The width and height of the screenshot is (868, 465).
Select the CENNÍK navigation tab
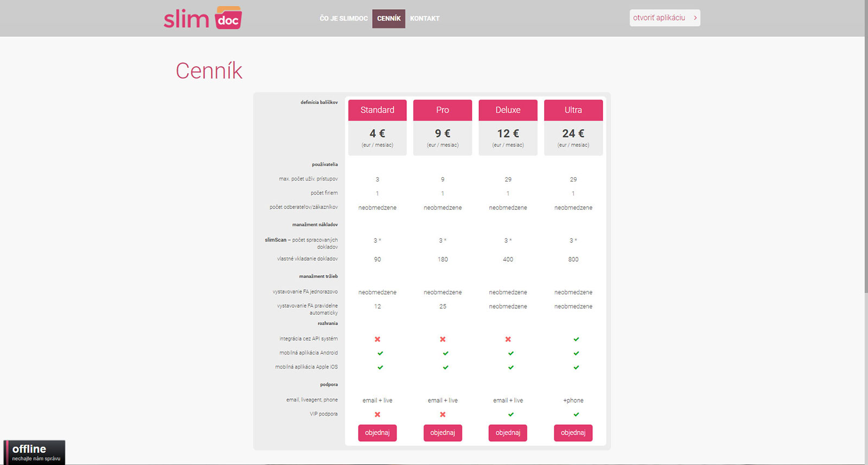pos(388,18)
